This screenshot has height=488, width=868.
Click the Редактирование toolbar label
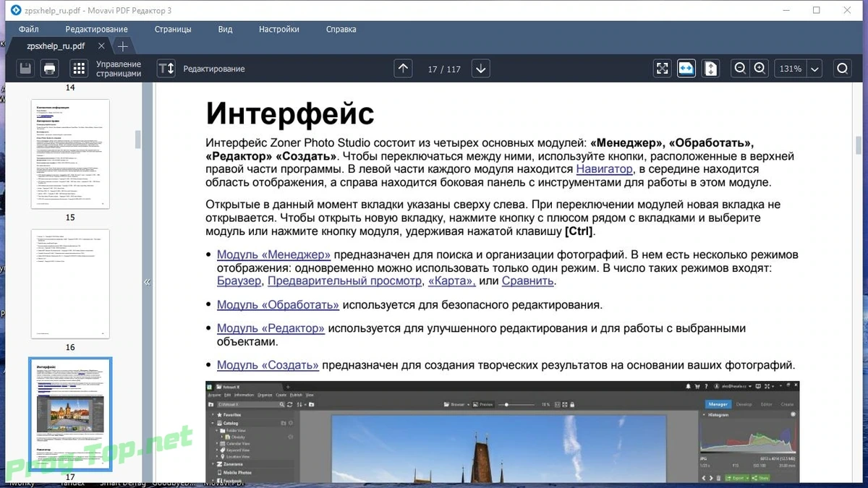point(214,69)
